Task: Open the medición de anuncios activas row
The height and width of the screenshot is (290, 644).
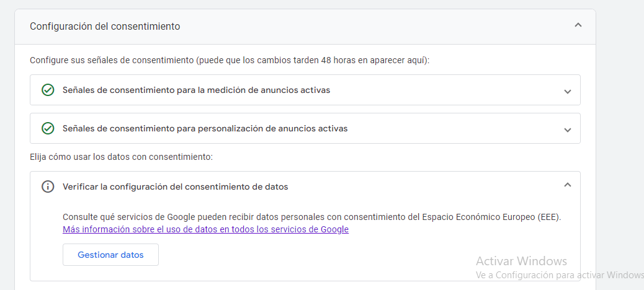Action: (x=305, y=90)
